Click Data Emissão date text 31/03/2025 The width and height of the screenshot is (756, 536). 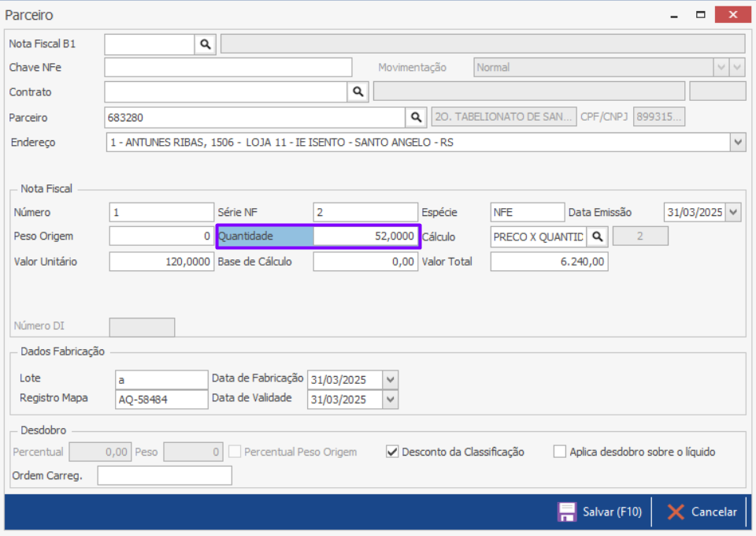pyautogui.click(x=695, y=212)
